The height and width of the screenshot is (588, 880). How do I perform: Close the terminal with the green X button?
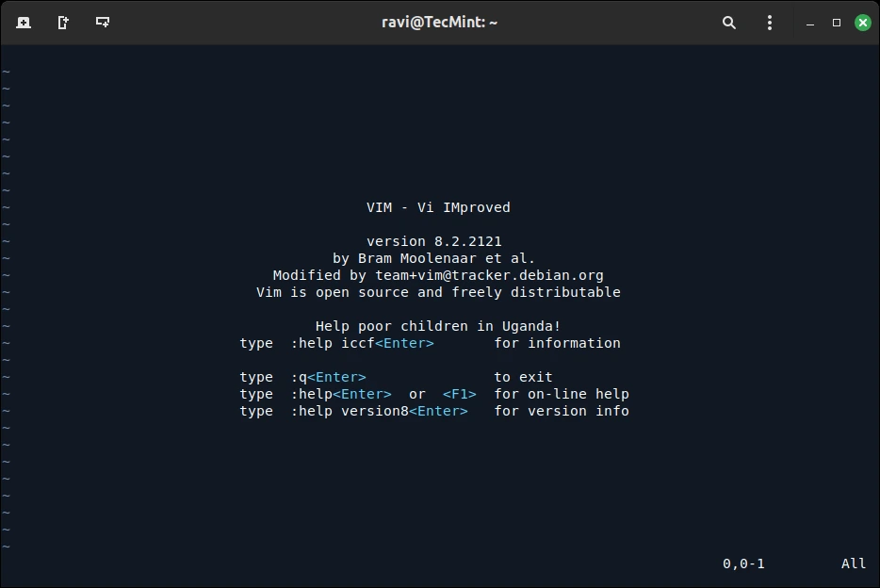pos(863,23)
